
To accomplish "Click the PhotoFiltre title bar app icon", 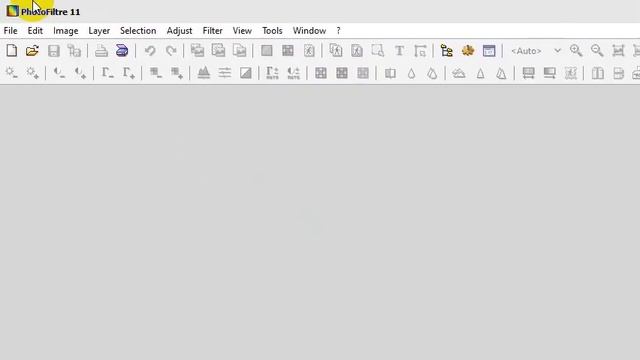I will click(13, 11).
